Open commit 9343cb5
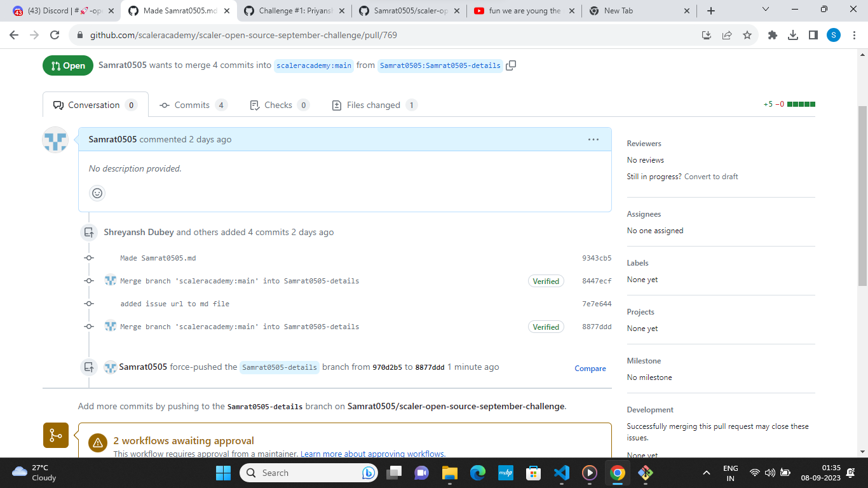 (x=598, y=258)
